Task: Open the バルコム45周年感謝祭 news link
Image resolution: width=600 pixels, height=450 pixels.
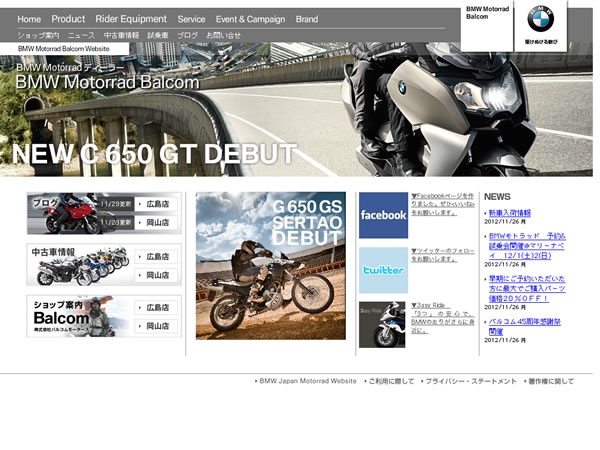Action: coord(525,326)
